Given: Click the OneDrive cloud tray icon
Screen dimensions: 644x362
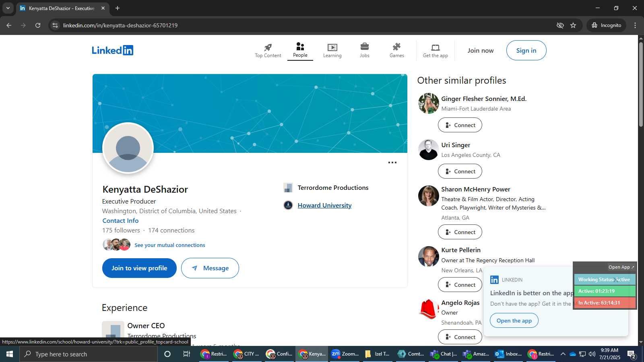Looking at the screenshot, I should tap(572, 354).
